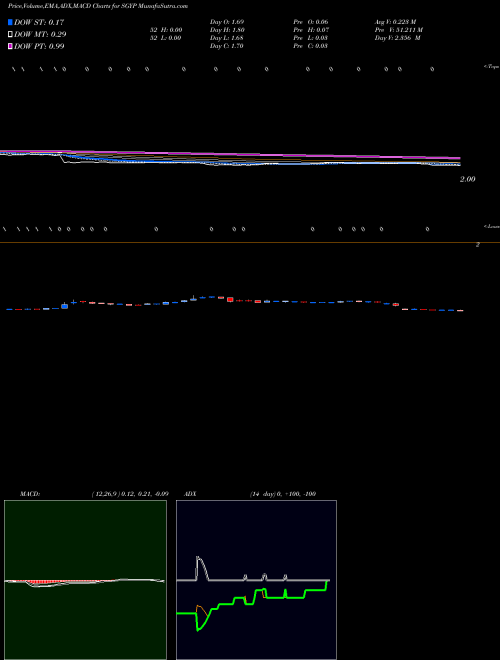Click the 'Lows' label at the right edge

click(x=492, y=226)
